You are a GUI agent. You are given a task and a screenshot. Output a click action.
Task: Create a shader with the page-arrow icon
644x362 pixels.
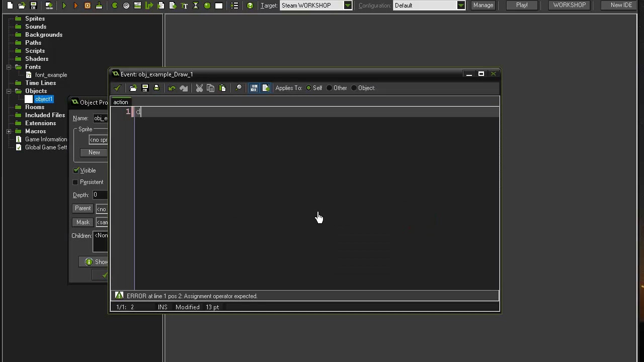pos(173,6)
